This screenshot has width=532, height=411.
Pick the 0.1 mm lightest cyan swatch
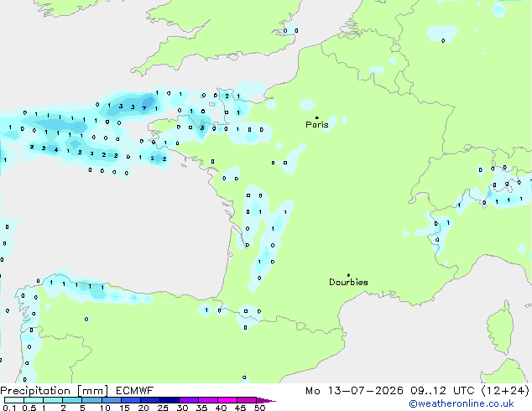(14, 400)
